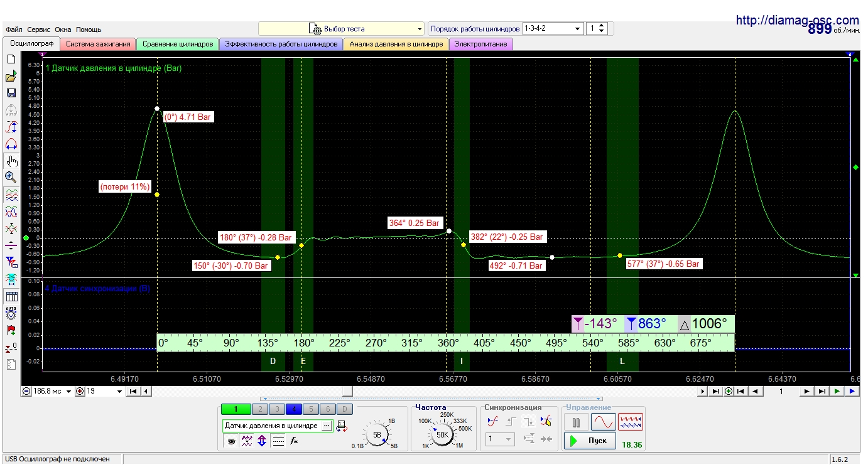Select the hand pan tool
868x467 pixels.
coord(11,161)
